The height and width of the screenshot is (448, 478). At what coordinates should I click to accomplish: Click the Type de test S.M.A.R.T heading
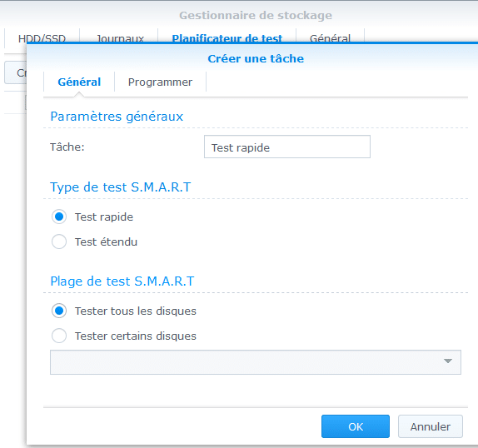click(121, 187)
